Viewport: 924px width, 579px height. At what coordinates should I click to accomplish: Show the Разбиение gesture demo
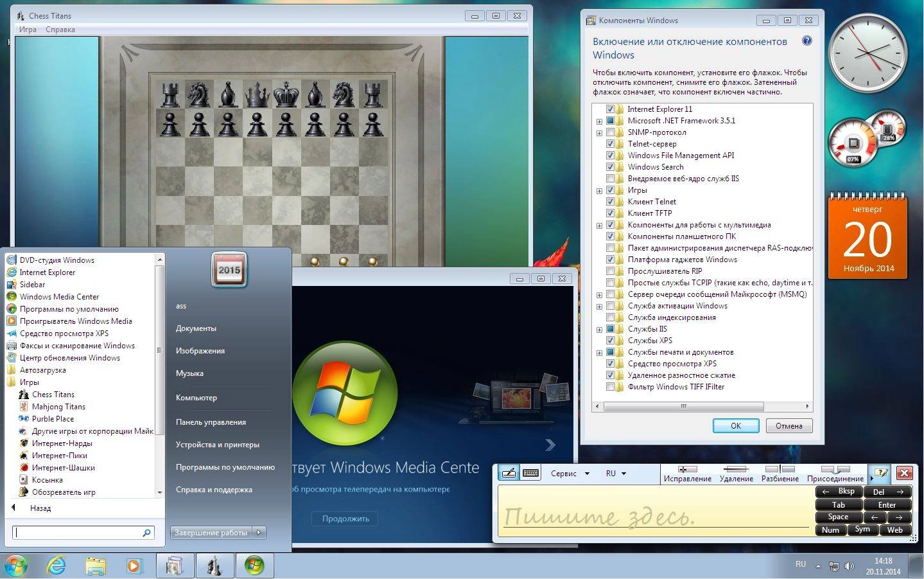780,474
